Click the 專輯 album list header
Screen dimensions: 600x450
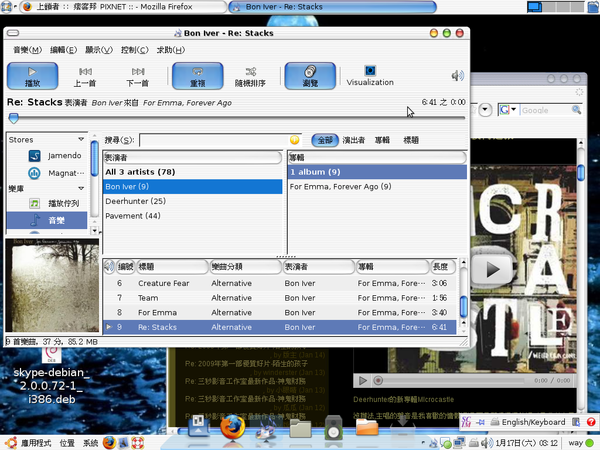[377, 157]
